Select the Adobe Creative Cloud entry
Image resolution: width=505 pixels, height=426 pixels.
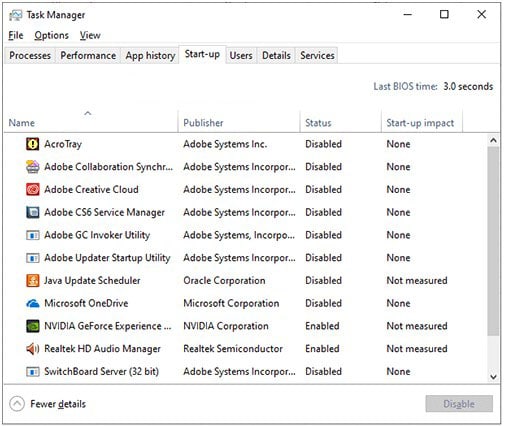pyautogui.click(x=91, y=189)
